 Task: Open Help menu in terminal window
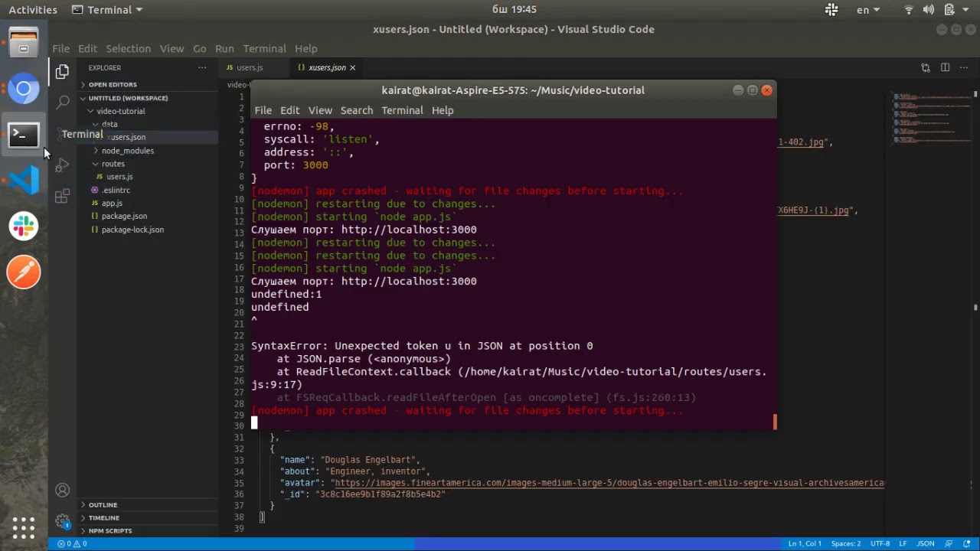(443, 110)
